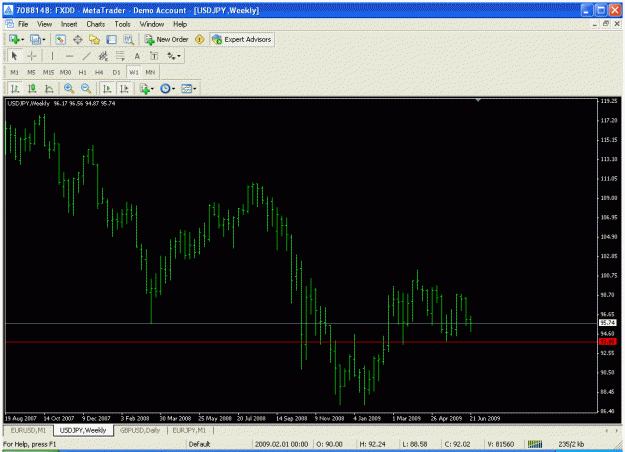Switch timeframe to M1
The image size is (625, 452).
coord(14,72)
